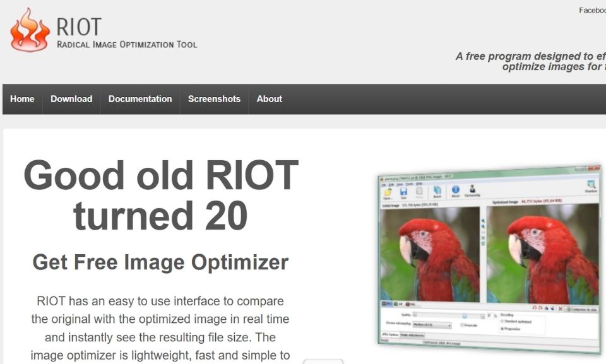
Task: Click the 'Get Free Image Optimizer' subheading
Action: click(x=160, y=262)
